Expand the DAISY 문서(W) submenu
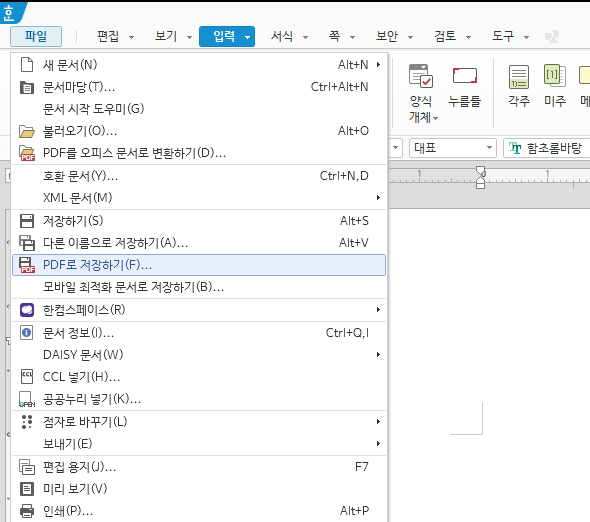This screenshot has height=522, width=590. [378, 355]
